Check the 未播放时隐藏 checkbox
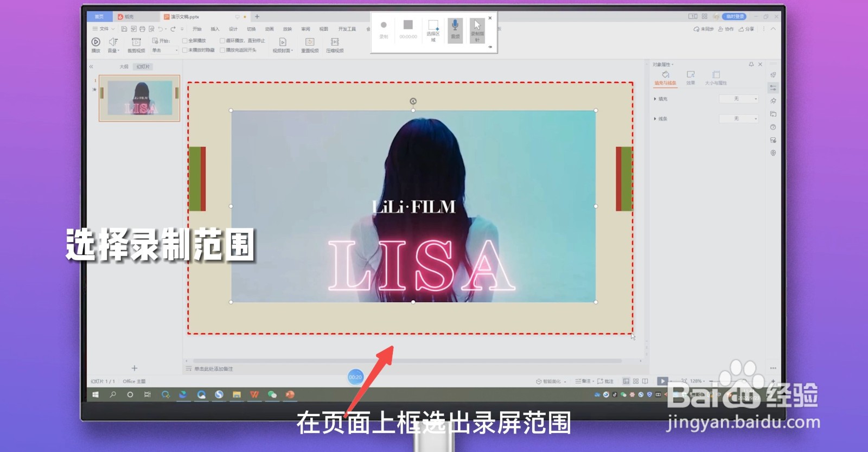 click(185, 50)
